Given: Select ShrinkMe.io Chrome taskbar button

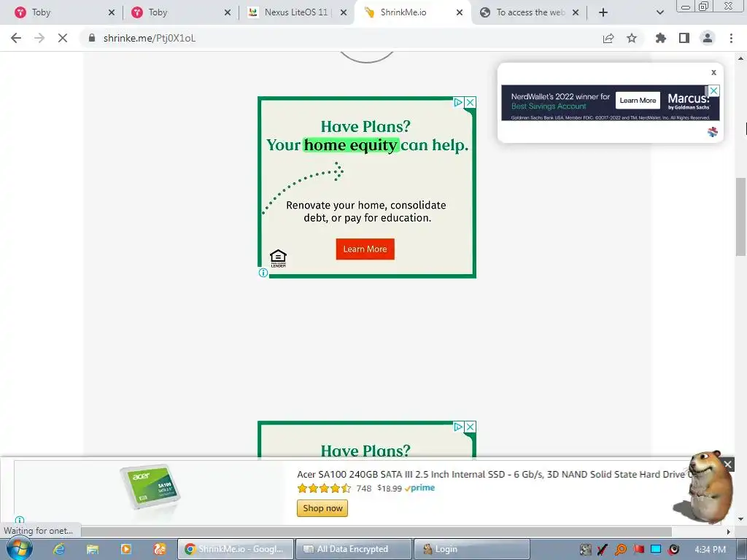Looking at the screenshot, I should [x=235, y=549].
